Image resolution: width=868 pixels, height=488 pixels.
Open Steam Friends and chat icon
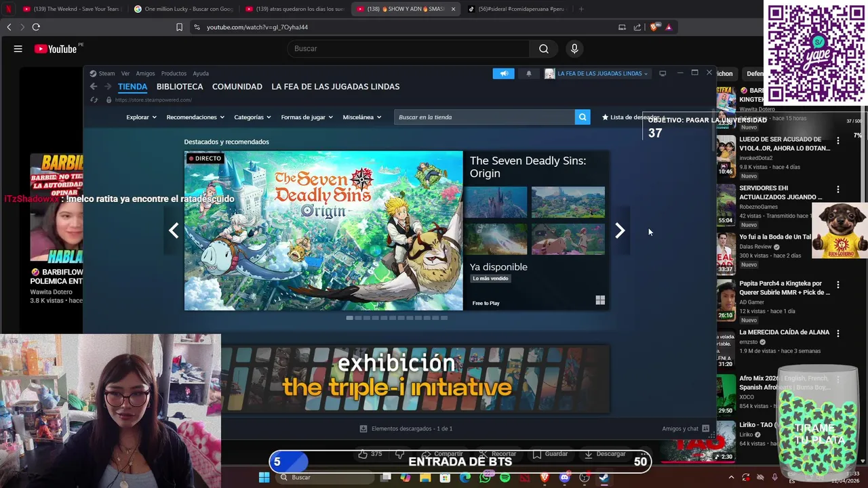pyautogui.click(x=705, y=428)
